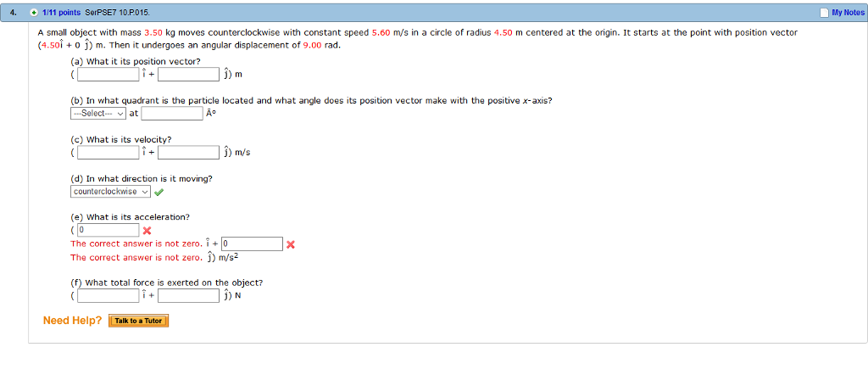
Task: Click the total force j-component field
Action: [189, 296]
